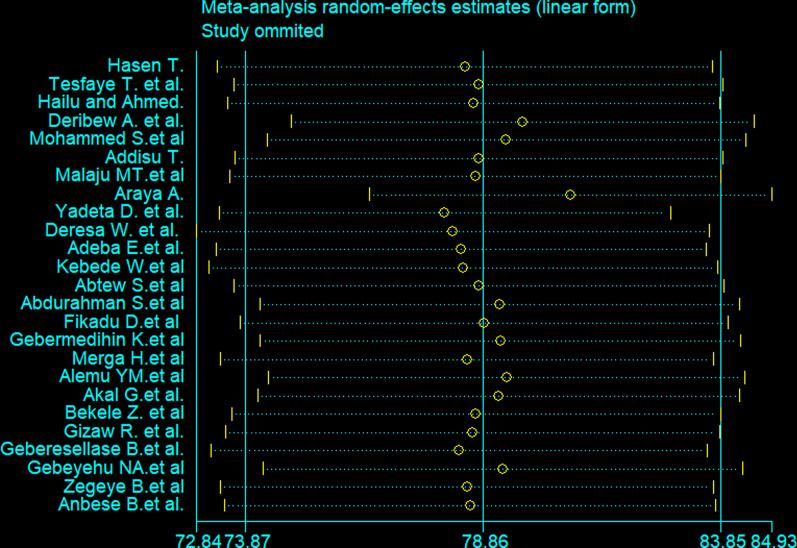This screenshot has height=548, width=797.
Task: Click the 'Study ommited' subtitle
Action: (262, 31)
